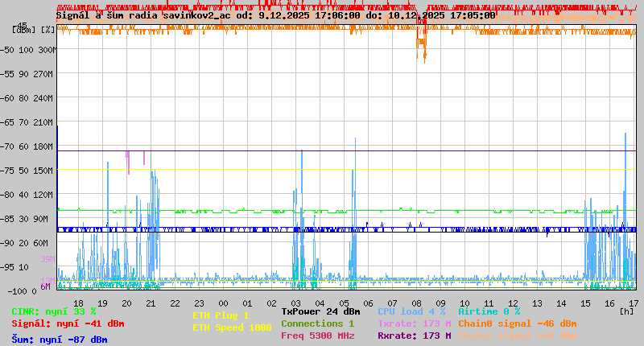Select the 'Šum: nyní -87 dBm' legend entry

tap(60, 340)
